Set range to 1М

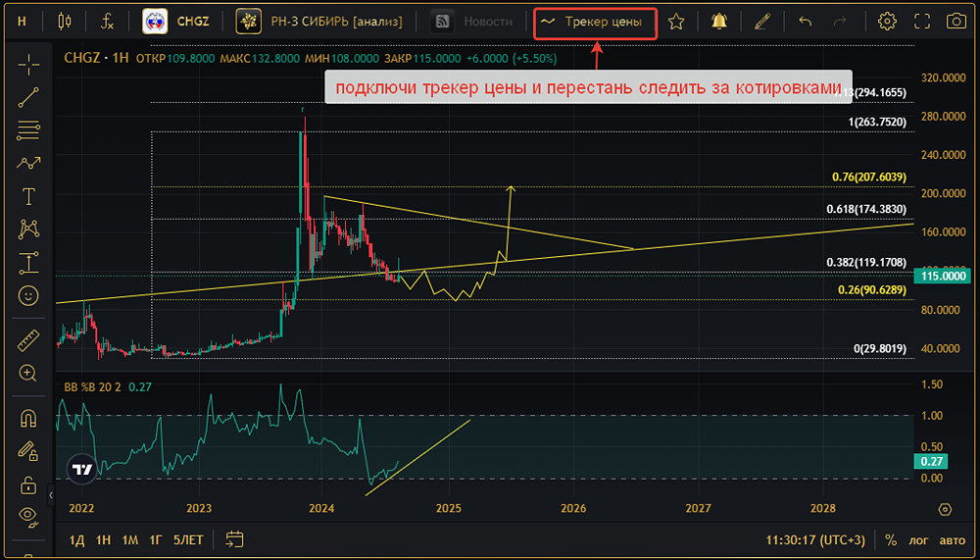point(129,539)
